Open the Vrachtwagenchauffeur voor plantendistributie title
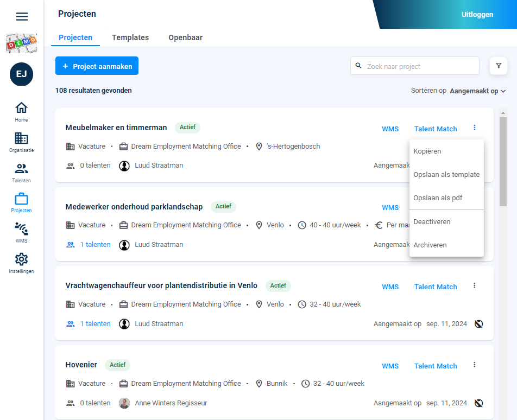The image size is (517, 420). point(161,285)
